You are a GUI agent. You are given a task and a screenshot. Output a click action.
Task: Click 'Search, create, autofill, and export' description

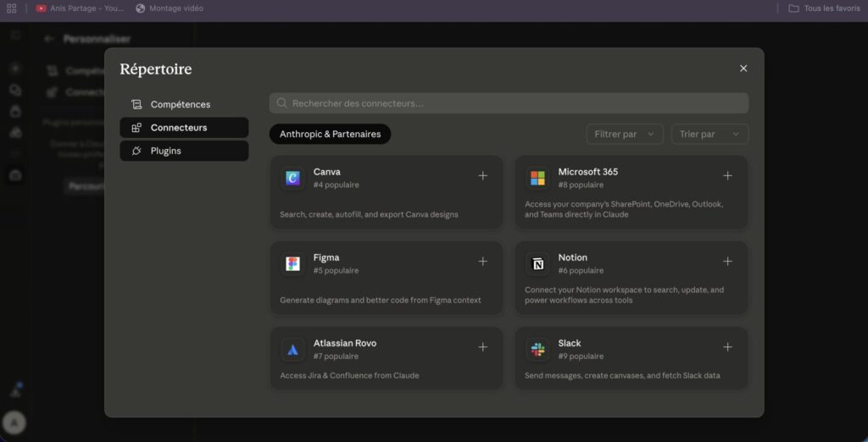(x=369, y=214)
